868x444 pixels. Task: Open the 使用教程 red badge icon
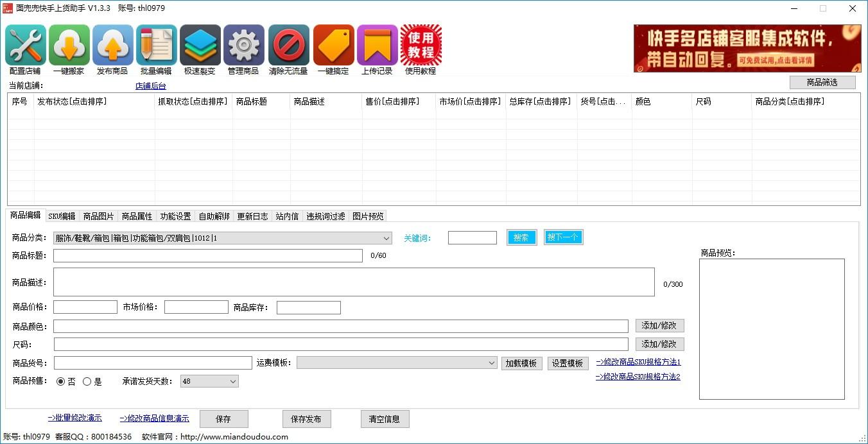point(421,45)
